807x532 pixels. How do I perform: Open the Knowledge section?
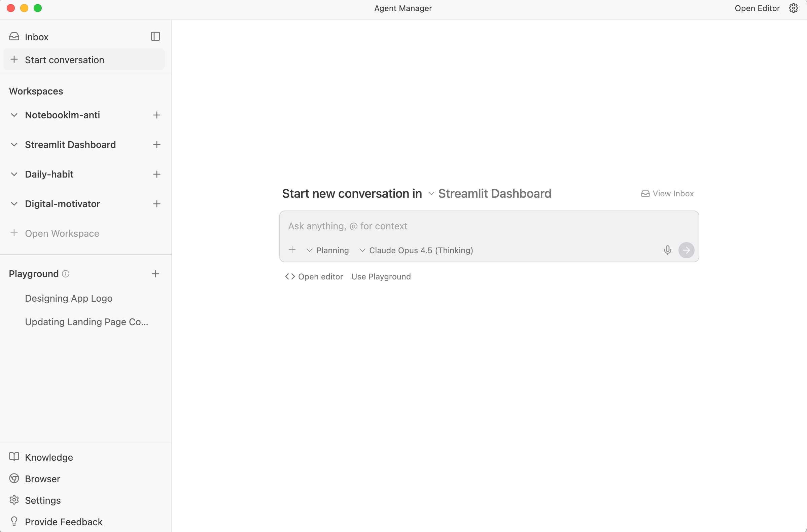(48, 457)
